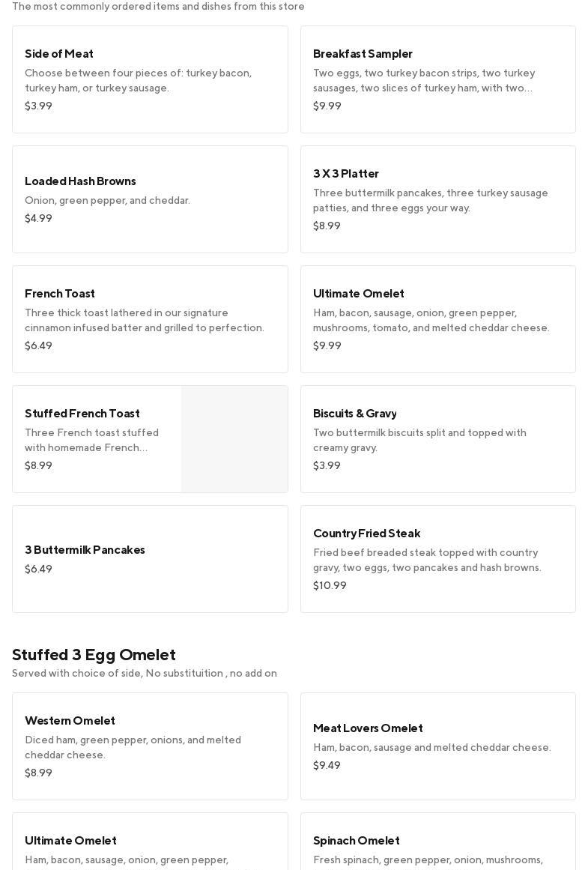Select the Western Omelet card
588x870 pixels.
pyautogui.click(x=150, y=746)
